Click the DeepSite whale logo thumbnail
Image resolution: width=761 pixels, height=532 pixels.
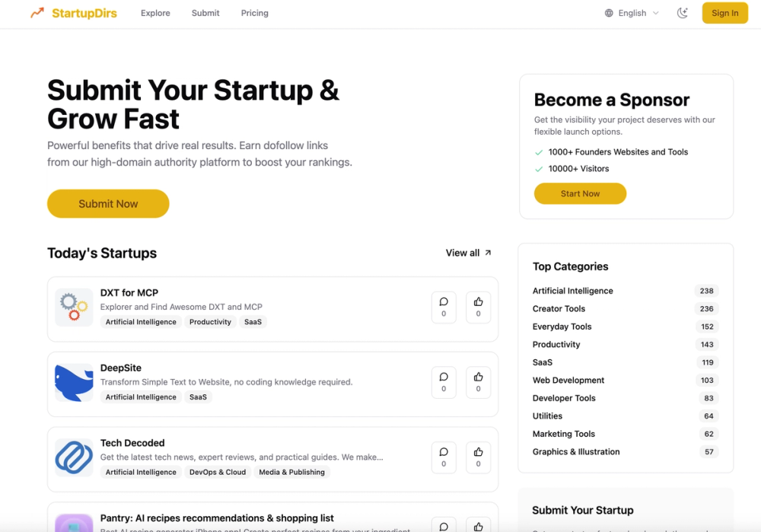(74, 382)
